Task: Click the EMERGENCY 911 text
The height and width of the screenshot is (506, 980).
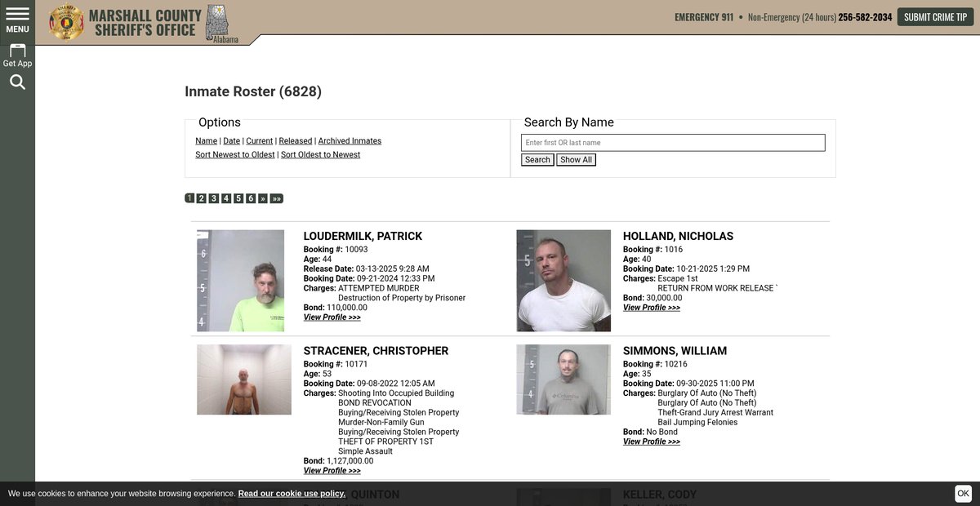Action: [704, 17]
